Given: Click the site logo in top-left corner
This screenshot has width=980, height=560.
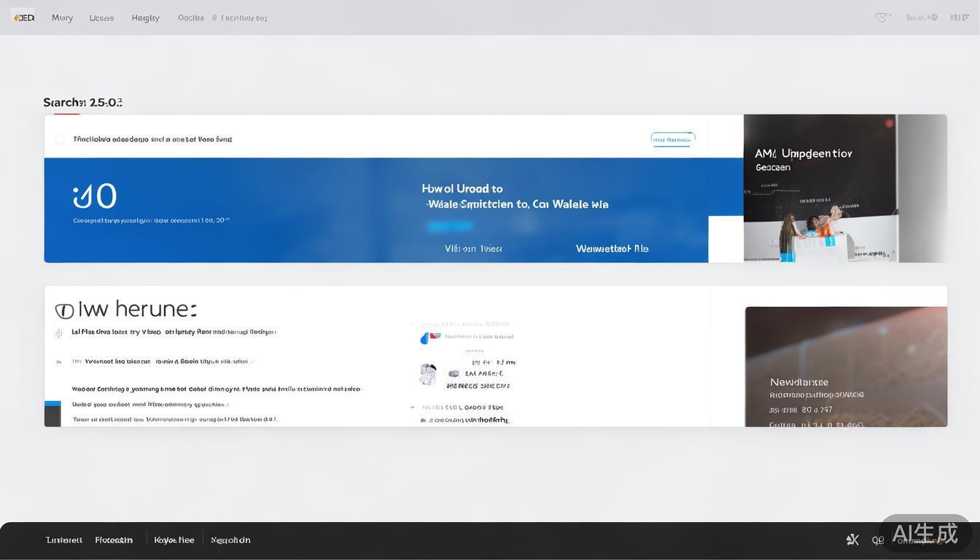Looking at the screenshot, I should [x=23, y=17].
